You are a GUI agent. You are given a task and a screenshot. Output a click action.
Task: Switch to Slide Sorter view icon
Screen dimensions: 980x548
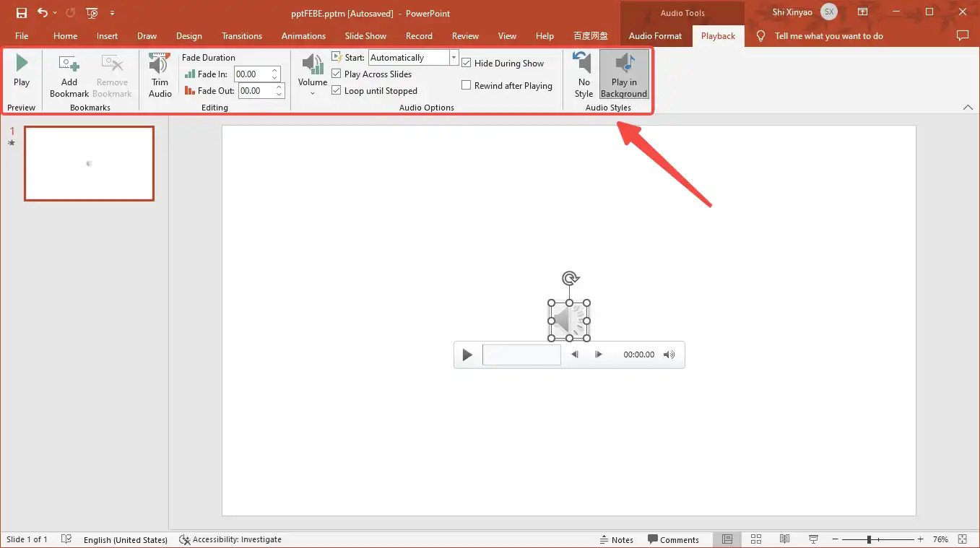(756, 539)
